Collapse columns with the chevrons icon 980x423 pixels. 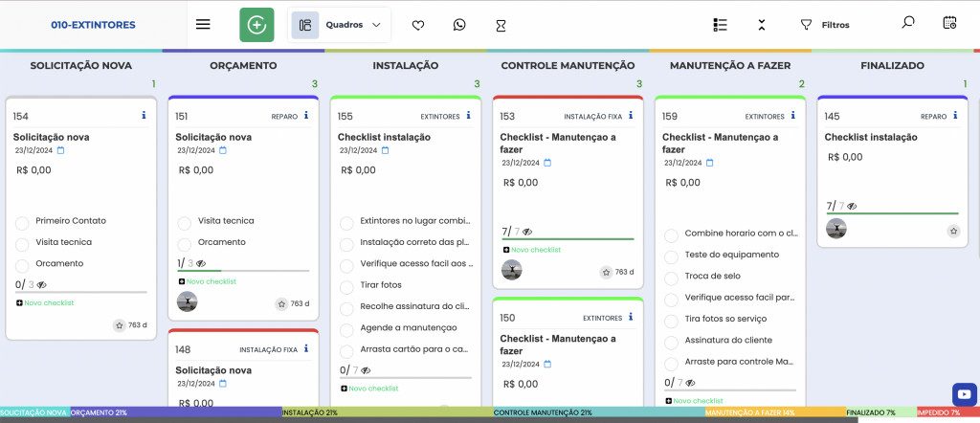tap(761, 25)
